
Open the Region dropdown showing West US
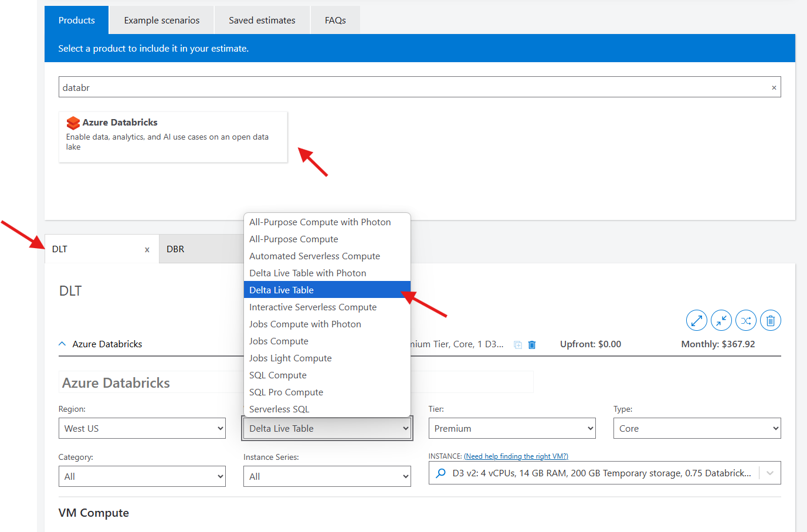click(142, 428)
